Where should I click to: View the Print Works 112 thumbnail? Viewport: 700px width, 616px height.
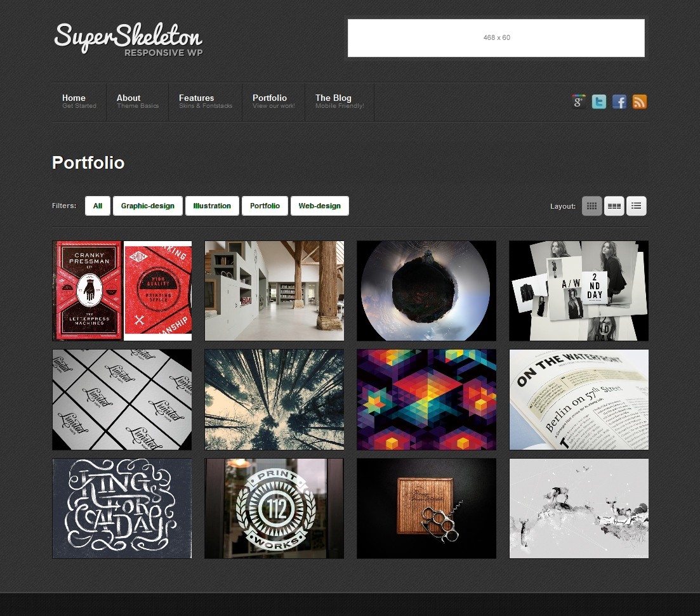[274, 508]
